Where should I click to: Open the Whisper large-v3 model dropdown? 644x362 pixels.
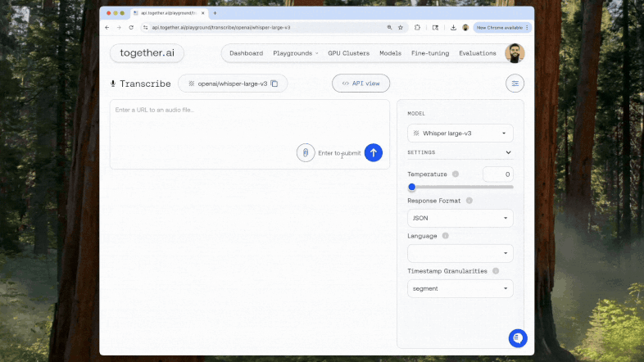point(460,133)
